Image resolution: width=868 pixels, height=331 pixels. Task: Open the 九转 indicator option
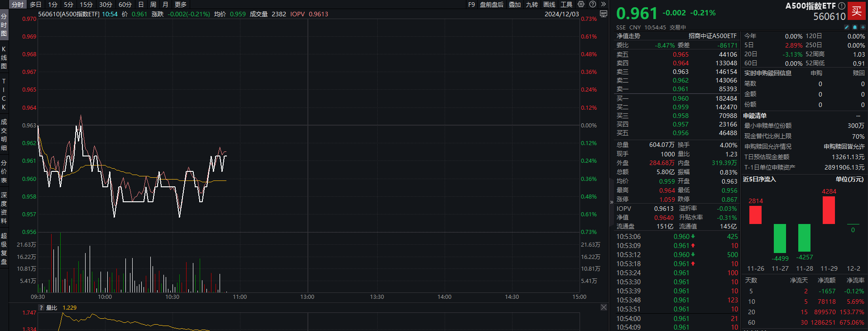coord(532,5)
